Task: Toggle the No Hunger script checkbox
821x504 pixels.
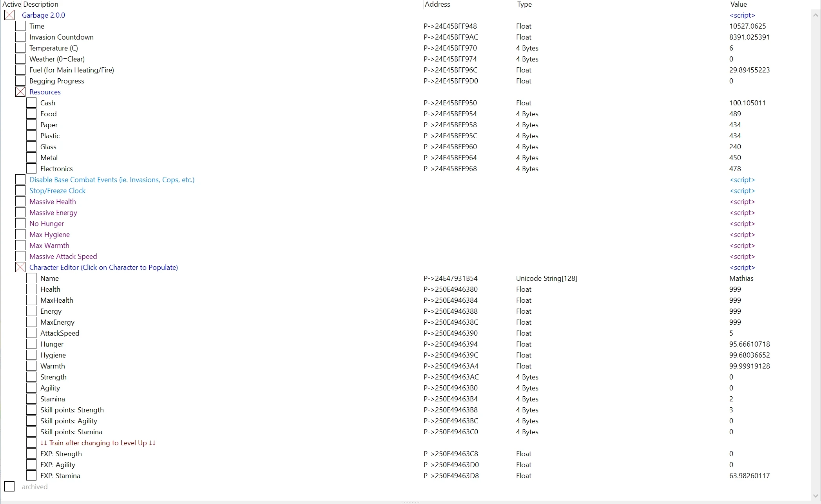Action: click(x=20, y=224)
